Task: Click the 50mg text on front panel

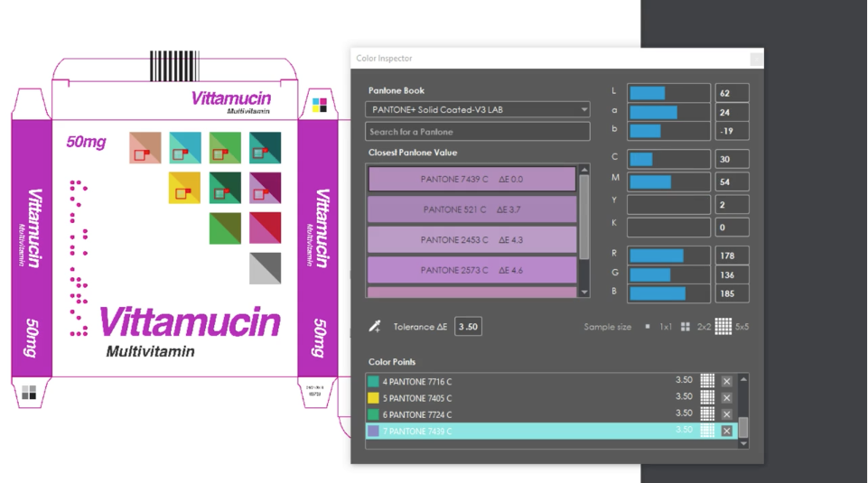Action: click(x=86, y=143)
